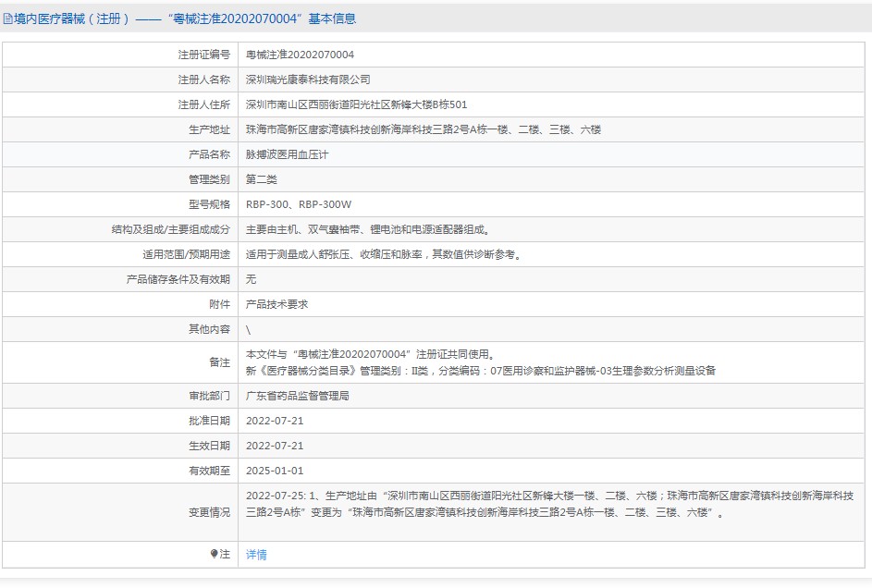The width and height of the screenshot is (872, 588).
Task: Open the 详情 link
Action: point(256,554)
